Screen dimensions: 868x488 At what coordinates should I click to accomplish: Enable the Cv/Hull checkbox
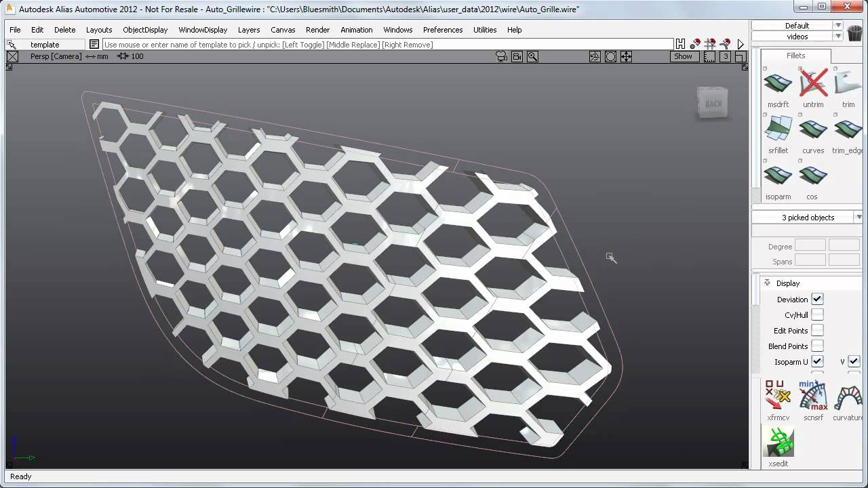pos(817,314)
